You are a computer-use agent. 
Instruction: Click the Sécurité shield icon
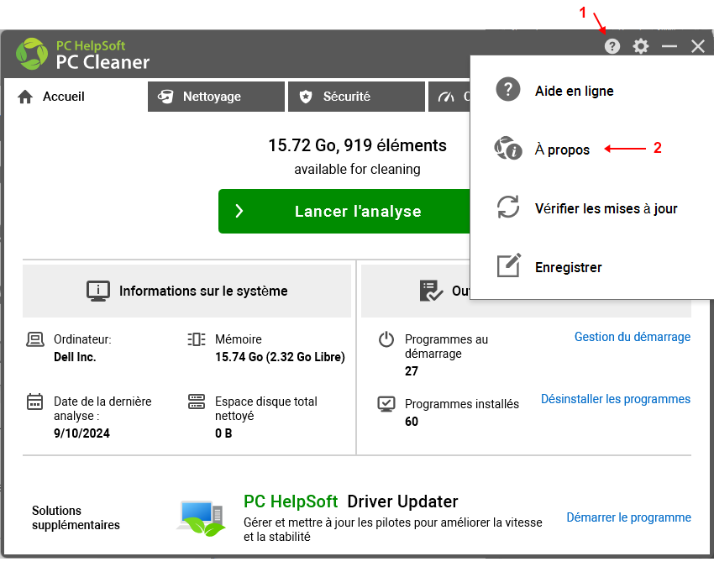point(306,97)
